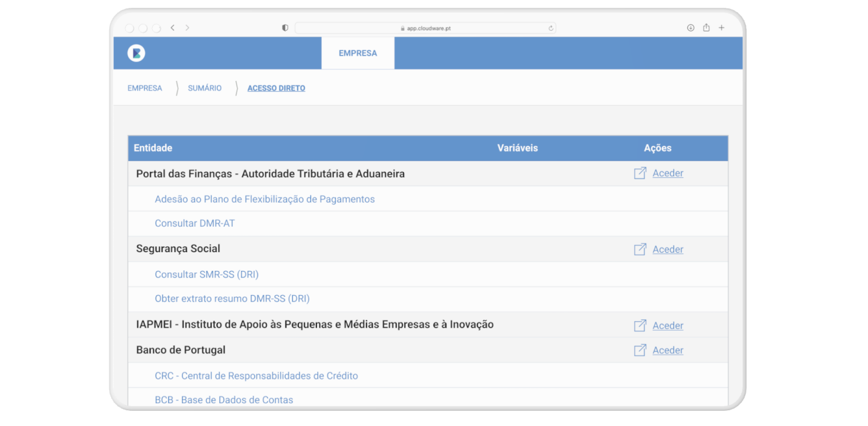Click the app.cloudware.pt address bar

tap(425, 28)
